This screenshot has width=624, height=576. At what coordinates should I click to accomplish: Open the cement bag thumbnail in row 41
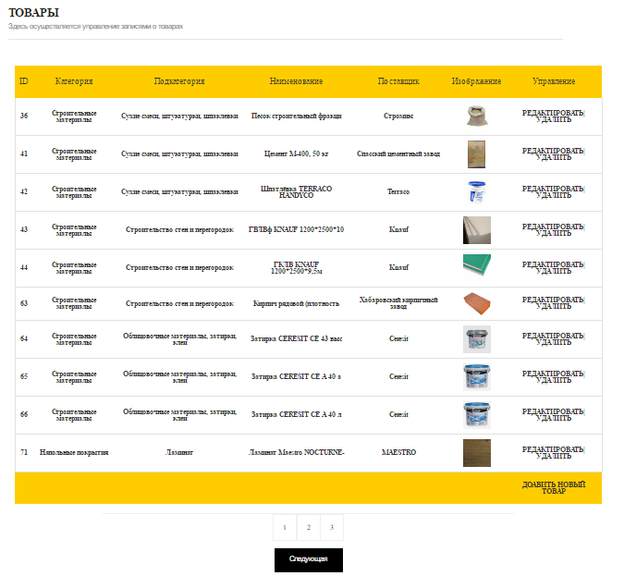(476, 154)
